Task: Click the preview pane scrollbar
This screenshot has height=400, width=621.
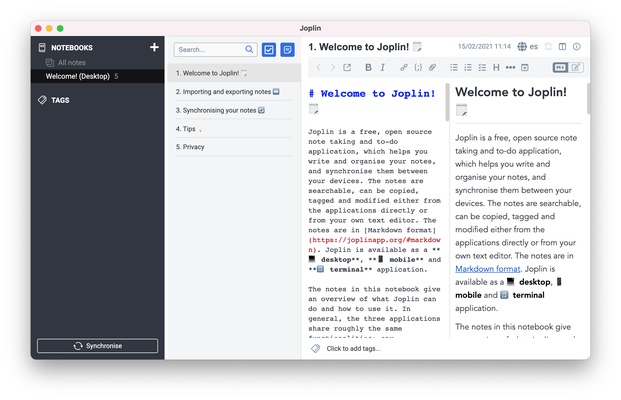Action: 589,99
